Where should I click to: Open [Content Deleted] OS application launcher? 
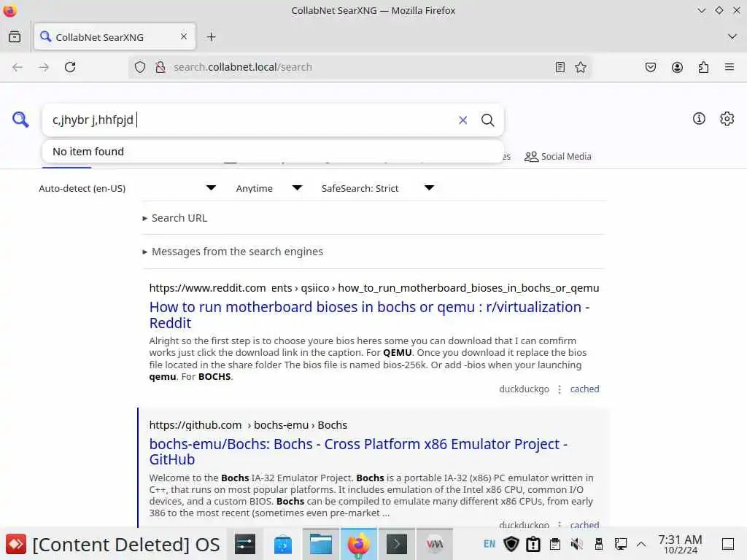tap(113, 544)
